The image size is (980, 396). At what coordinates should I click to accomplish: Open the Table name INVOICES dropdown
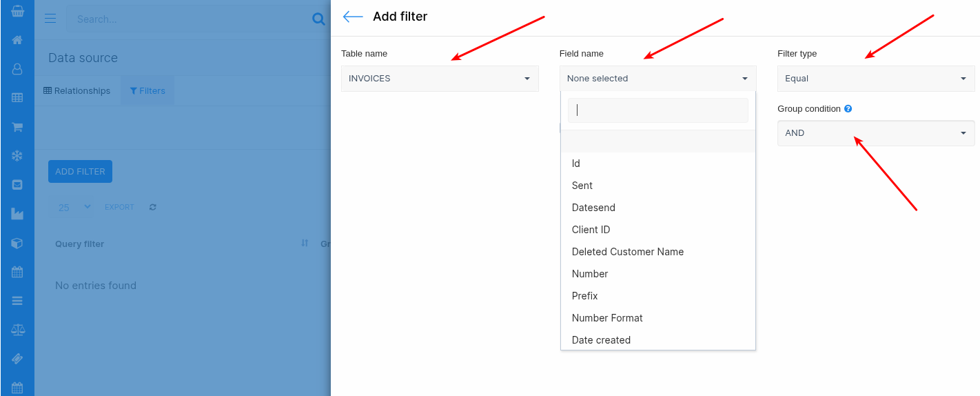(x=440, y=79)
